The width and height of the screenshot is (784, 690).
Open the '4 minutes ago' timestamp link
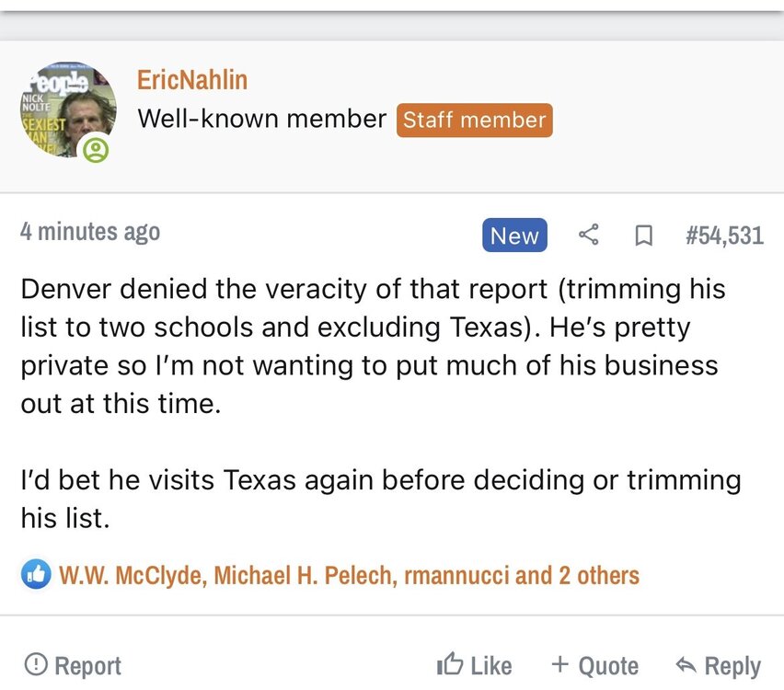90,232
